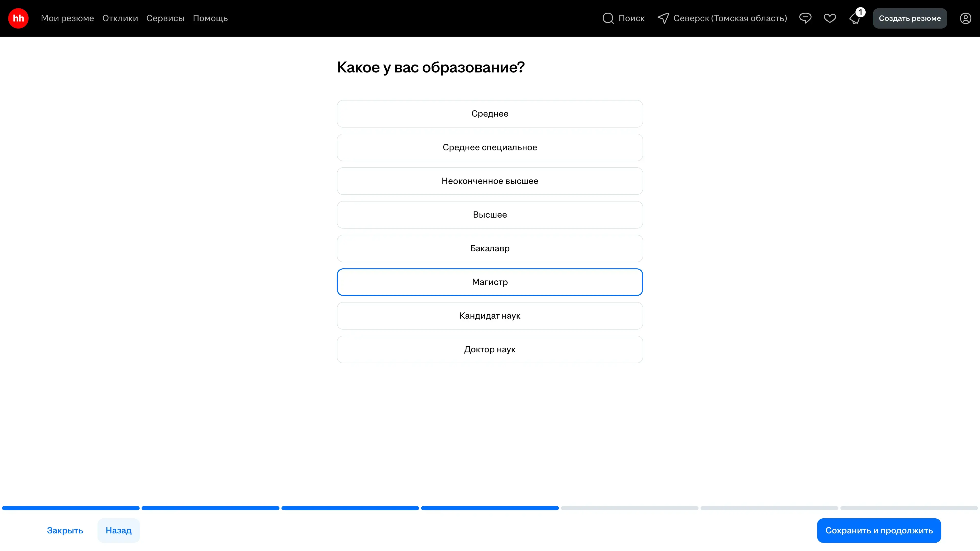Viewport: 980px width, 551px height.
Task: Open user profile icon
Action: click(965, 18)
